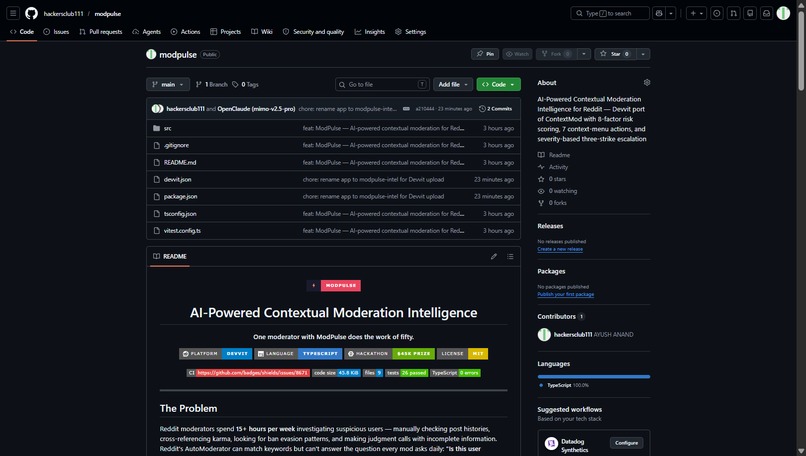Open the Add file dropdown

click(x=453, y=84)
